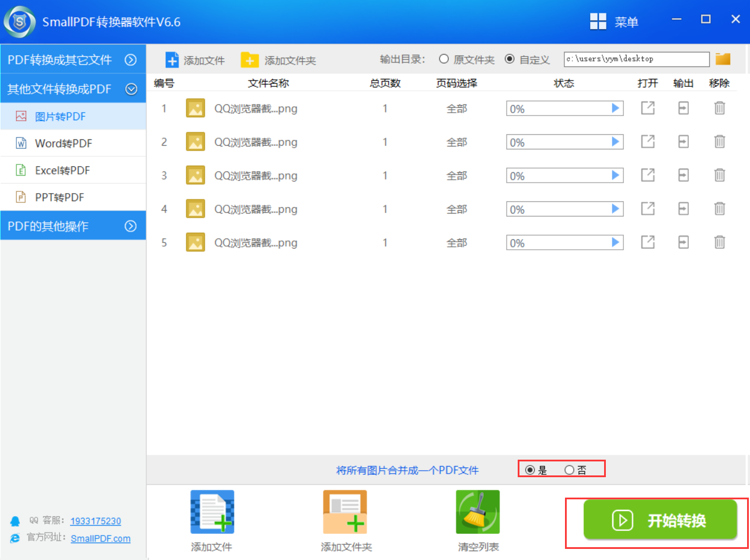Viewport: 750px width, 560px height.
Task: Click the output path field c:\users\yym\desktop
Action: pos(637,59)
